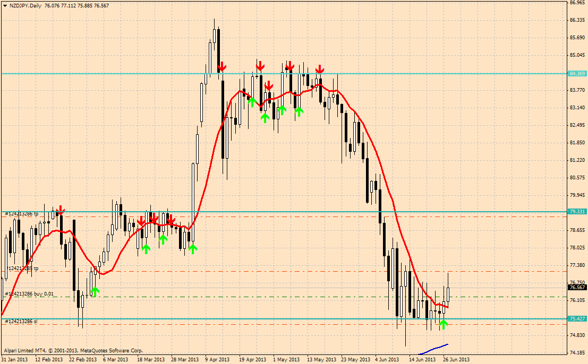
Task: Open the chart menu triangle beside NZDJPY,Daily
Action: click(4, 6)
